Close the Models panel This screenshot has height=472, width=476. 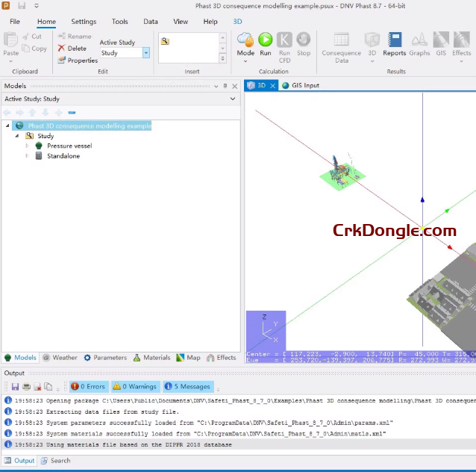click(235, 87)
